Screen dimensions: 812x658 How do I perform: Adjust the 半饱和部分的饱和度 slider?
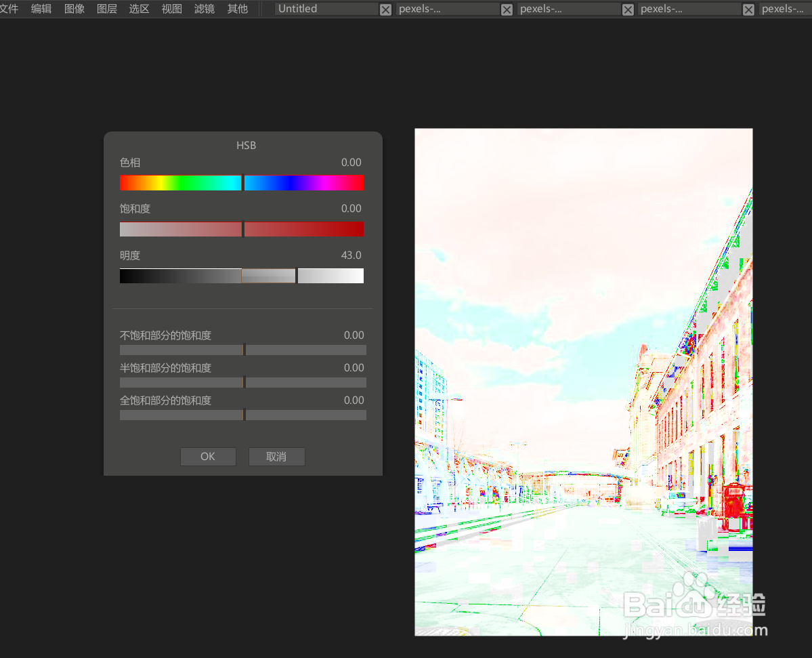point(243,382)
